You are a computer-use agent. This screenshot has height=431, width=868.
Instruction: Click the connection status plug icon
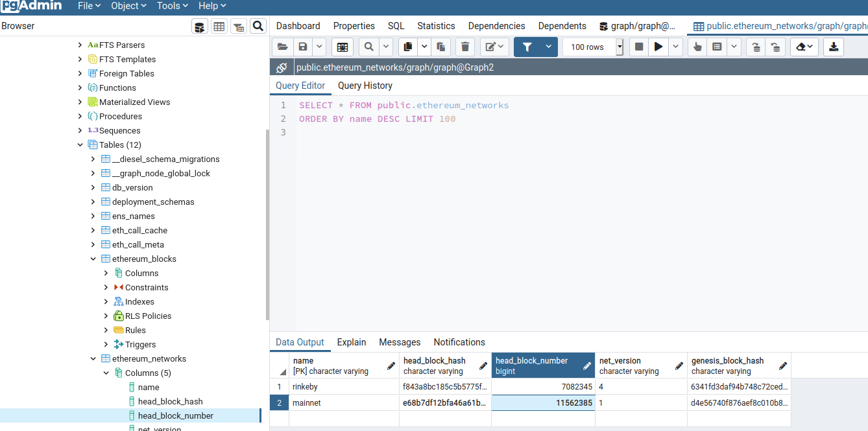point(282,67)
